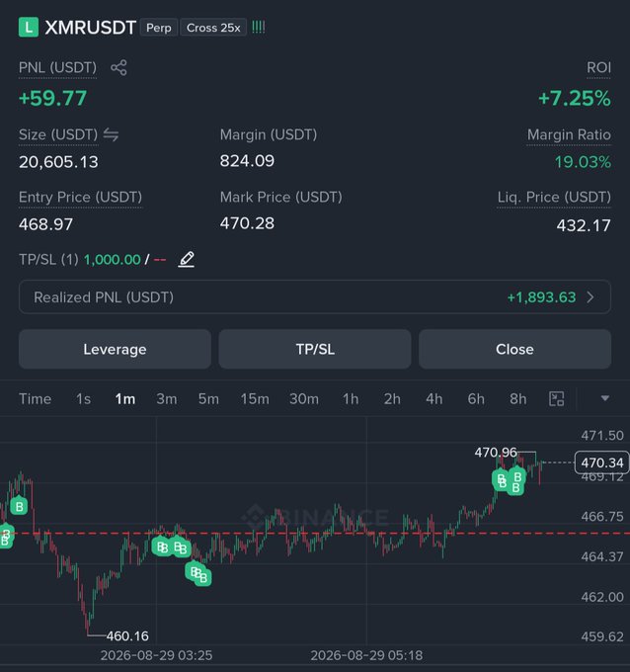Viewport: 630px width, 672px height.
Task: Open the XMRUSDT symbol title
Action: [91, 28]
